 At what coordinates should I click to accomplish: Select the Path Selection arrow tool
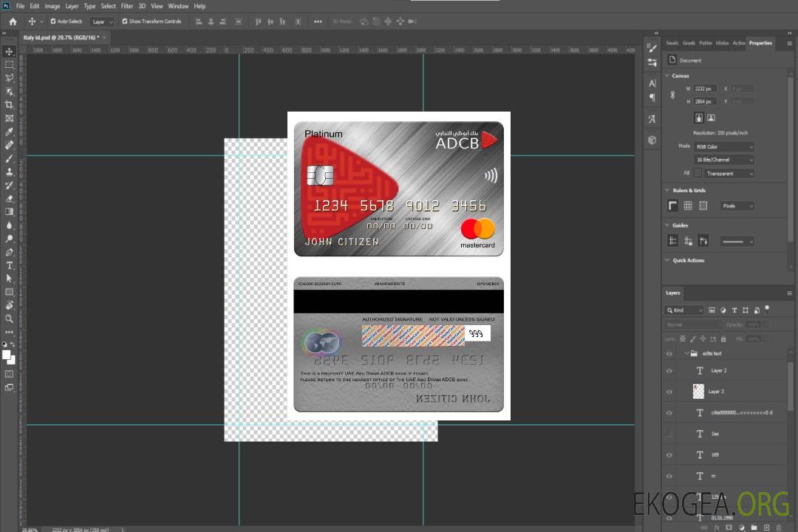[9, 279]
